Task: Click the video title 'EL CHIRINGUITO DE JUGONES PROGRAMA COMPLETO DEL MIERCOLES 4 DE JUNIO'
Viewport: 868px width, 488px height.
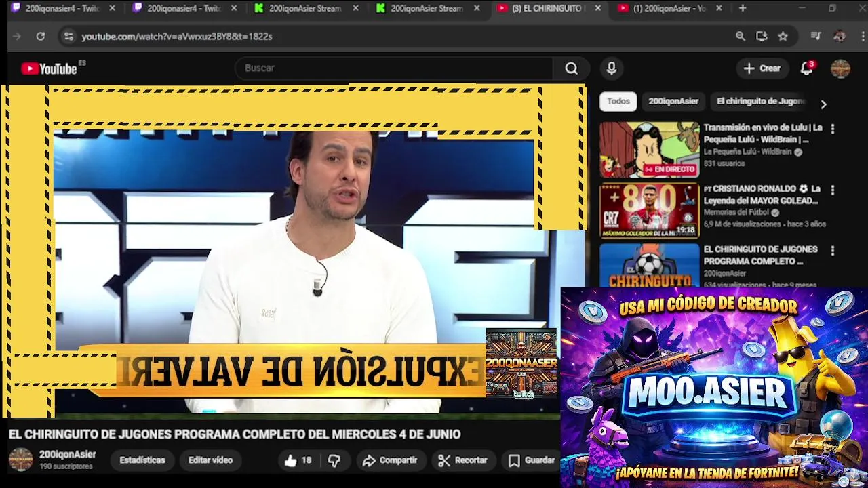Action: (x=235, y=434)
